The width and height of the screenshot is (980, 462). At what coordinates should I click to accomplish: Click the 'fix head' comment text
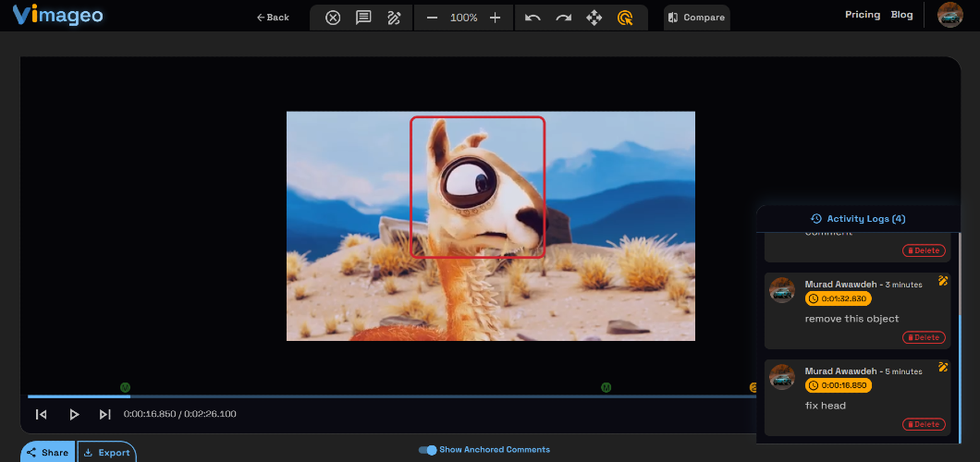[x=825, y=406]
